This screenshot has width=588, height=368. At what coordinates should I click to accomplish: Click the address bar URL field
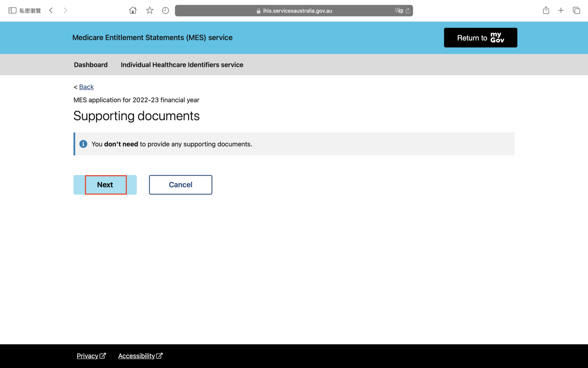(294, 11)
